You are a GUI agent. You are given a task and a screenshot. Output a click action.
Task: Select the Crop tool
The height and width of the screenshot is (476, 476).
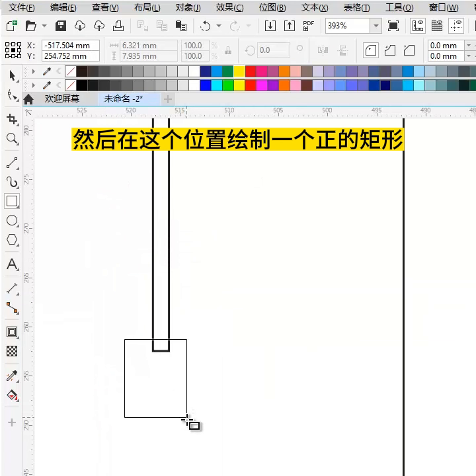click(12, 119)
